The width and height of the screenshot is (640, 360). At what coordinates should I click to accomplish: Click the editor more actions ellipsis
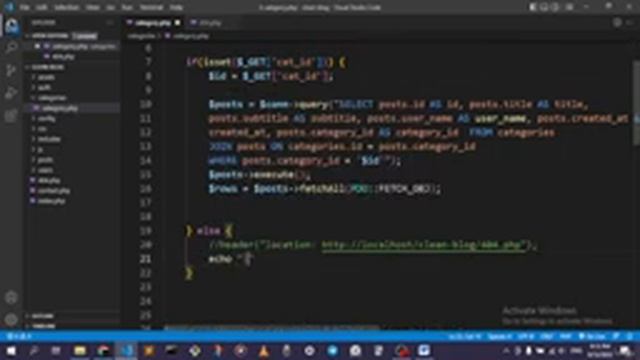click(x=629, y=23)
